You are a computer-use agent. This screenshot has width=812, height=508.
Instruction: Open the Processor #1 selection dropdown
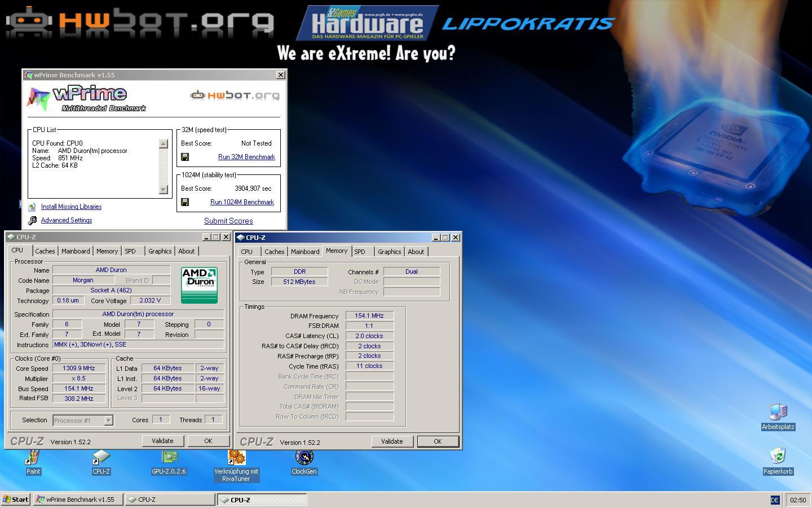tap(108, 420)
